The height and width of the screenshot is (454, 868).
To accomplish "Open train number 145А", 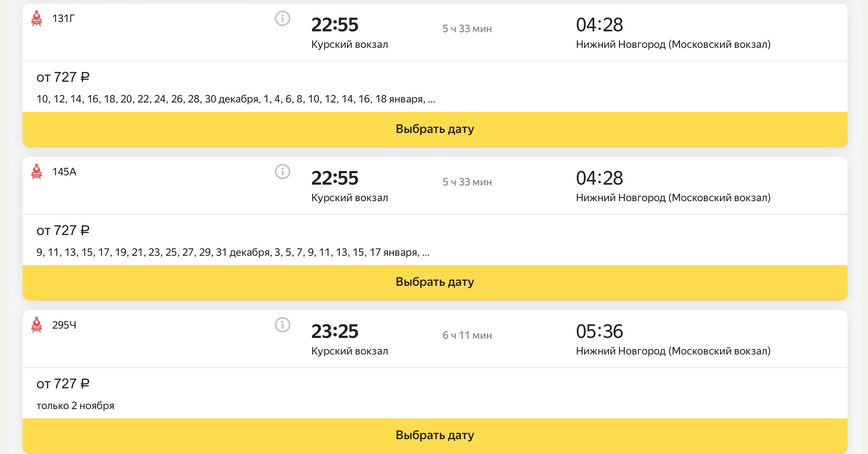I will pos(64,172).
